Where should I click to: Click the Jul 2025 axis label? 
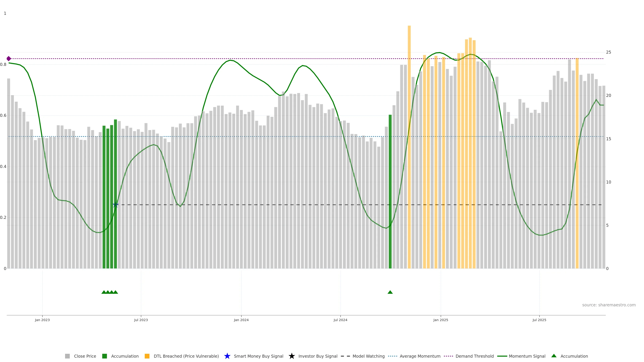click(539, 320)
